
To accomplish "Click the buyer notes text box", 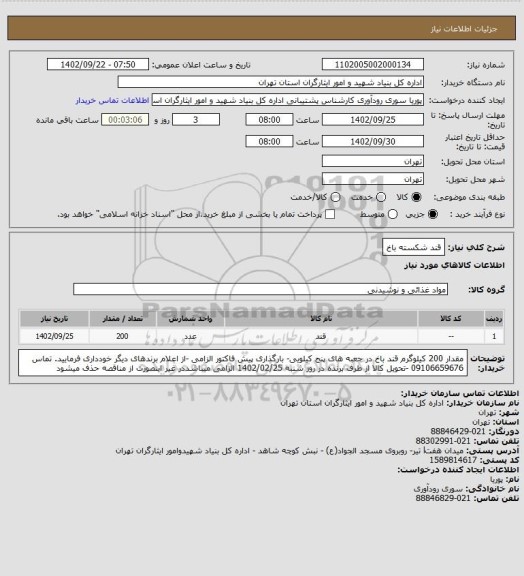I will [x=243, y=363].
